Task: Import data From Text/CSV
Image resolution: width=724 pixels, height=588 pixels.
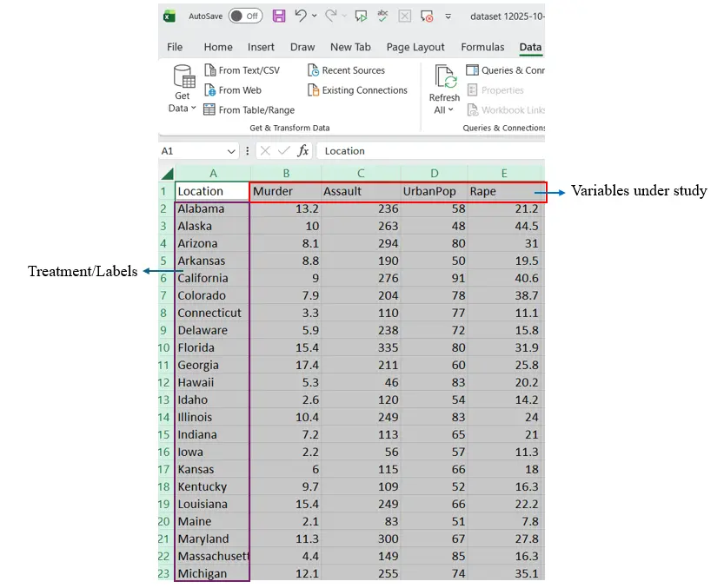Action: point(242,70)
